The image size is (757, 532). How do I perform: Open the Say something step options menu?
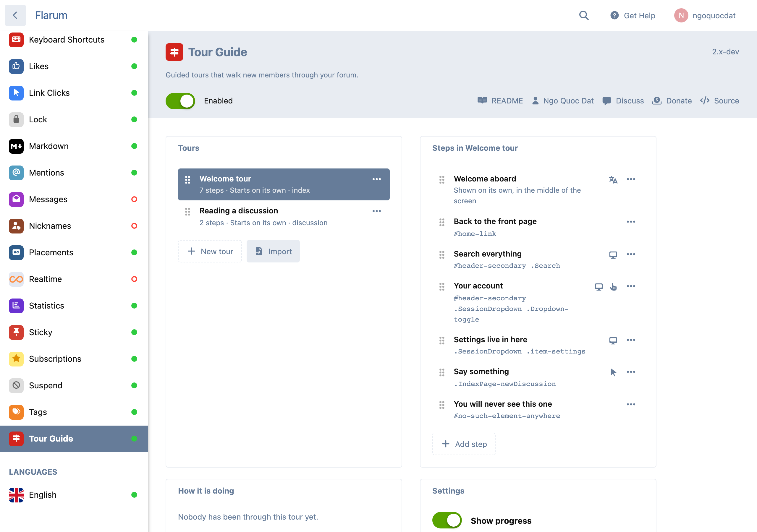[x=631, y=372]
